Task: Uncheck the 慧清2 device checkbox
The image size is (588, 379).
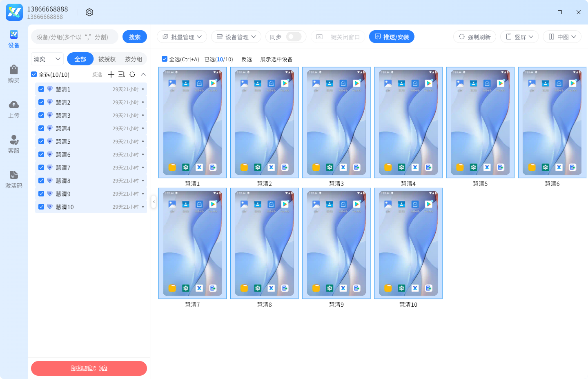Action: click(x=41, y=102)
